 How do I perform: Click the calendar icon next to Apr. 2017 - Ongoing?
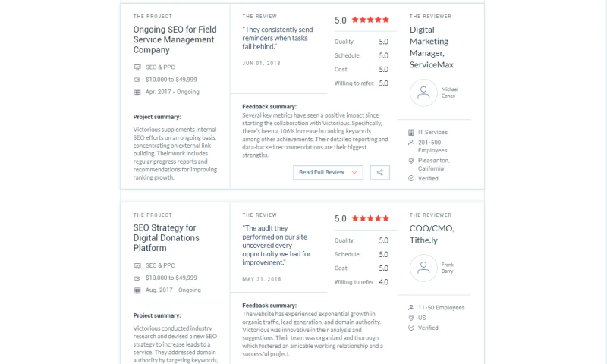point(137,92)
